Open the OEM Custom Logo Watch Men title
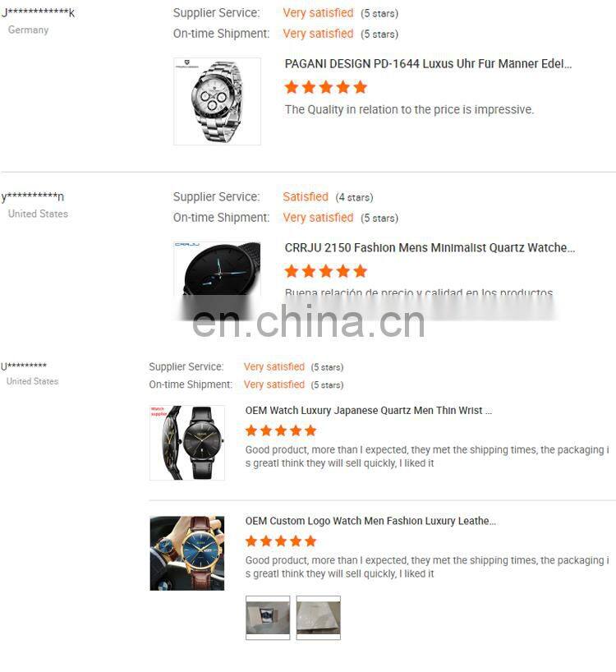Viewport: 616px width, 672px height. tap(370, 521)
